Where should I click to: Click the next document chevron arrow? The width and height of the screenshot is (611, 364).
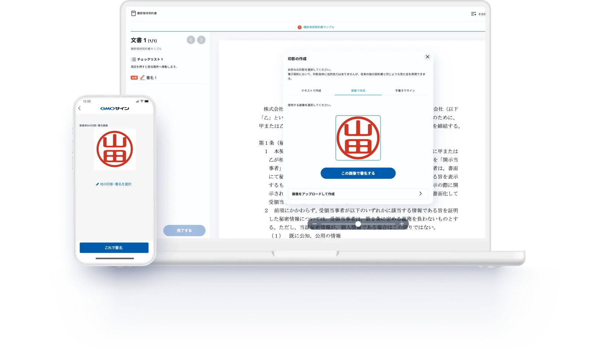coord(201,40)
